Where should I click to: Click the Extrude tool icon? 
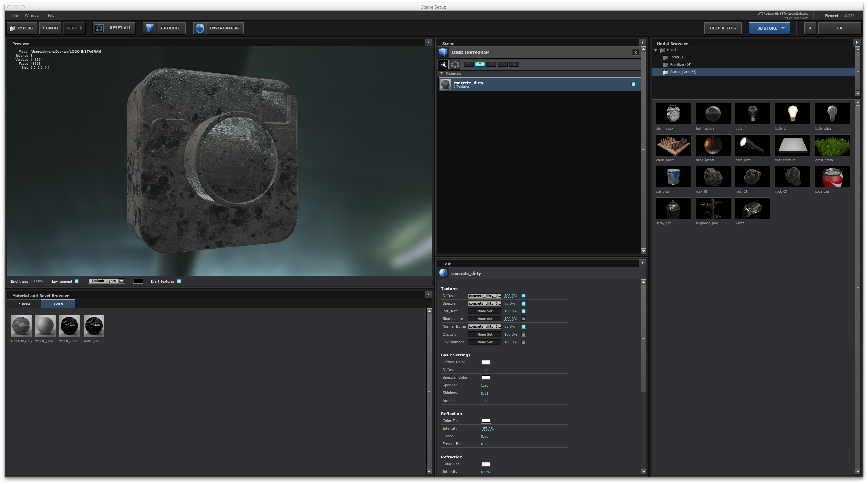click(150, 28)
